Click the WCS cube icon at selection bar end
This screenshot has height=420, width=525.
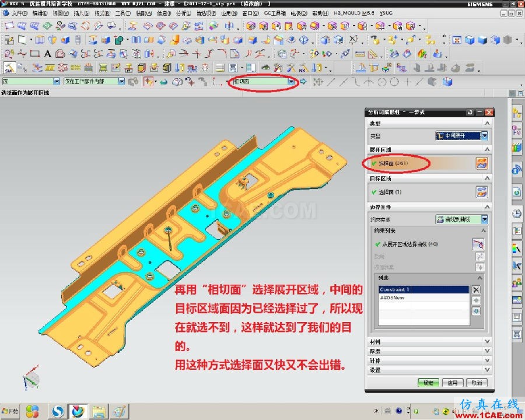447,82
